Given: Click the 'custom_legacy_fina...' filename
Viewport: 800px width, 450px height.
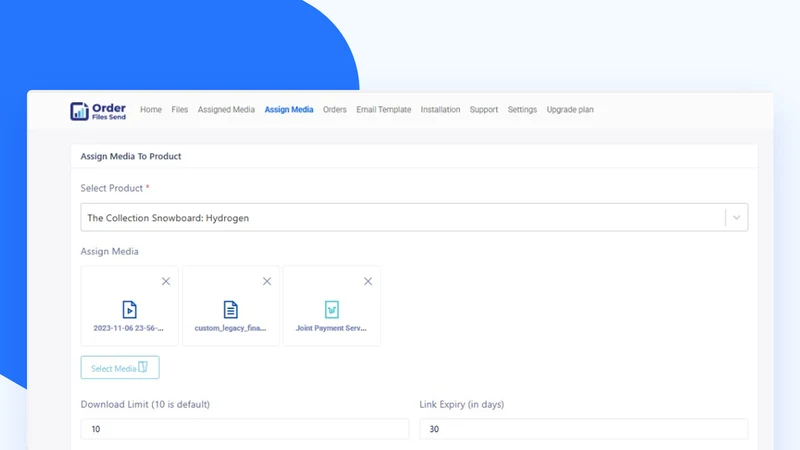Looking at the screenshot, I should point(230,328).
